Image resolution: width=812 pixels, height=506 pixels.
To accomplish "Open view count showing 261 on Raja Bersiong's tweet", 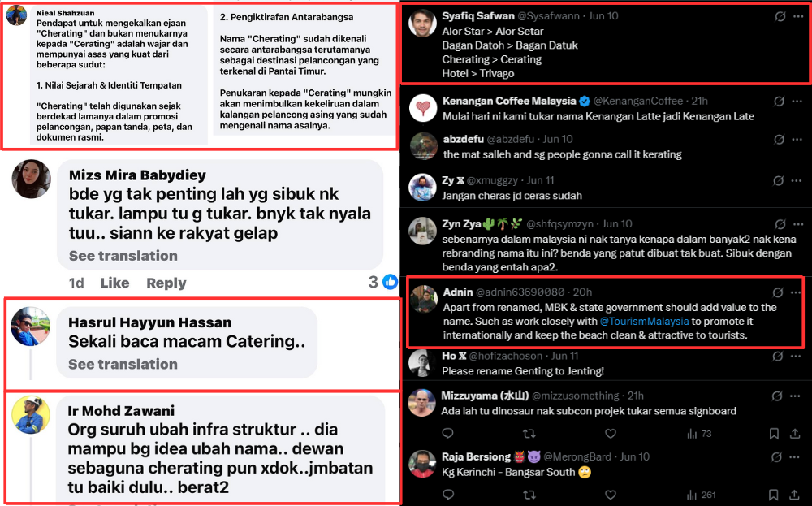I will pyautogui.click(x=702, y=495).
